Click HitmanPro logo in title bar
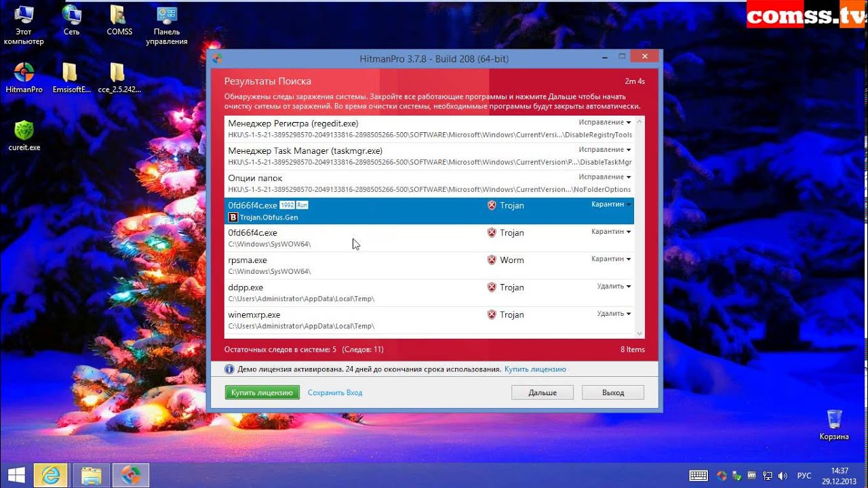The height and width of the screenshot is (488, 868). [217, 58]
